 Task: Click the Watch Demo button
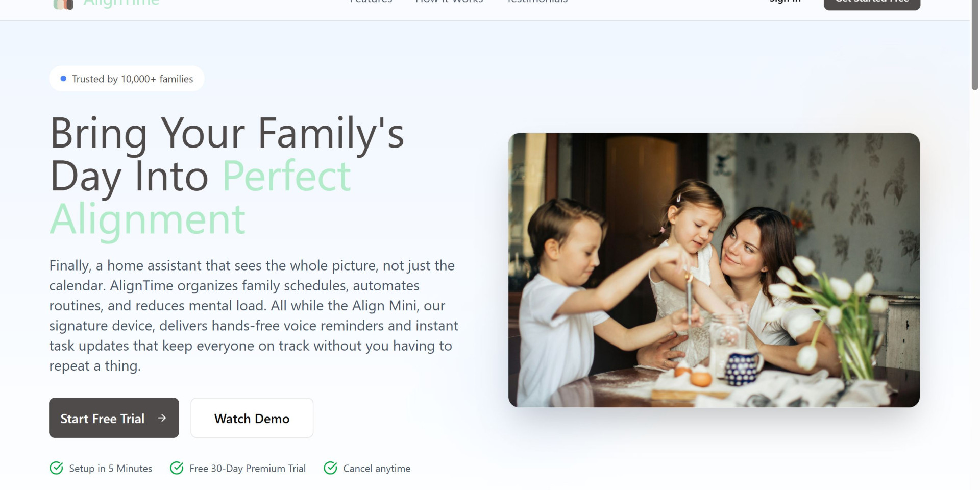[x=252, y=418]
